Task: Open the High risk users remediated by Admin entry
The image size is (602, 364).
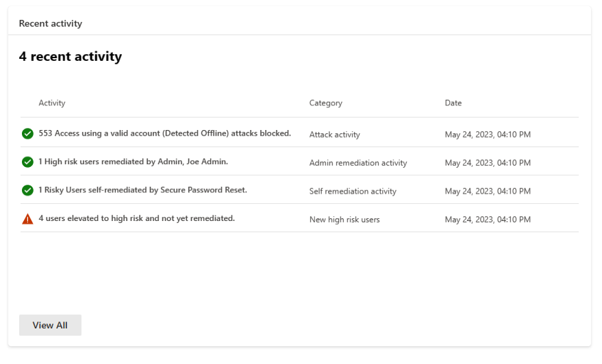Action: pos(133,162)
